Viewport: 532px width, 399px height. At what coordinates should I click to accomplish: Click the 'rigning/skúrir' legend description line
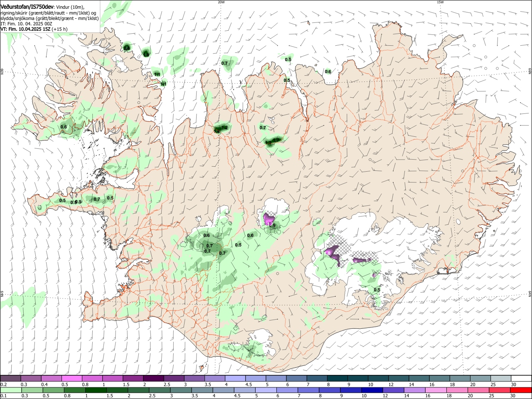pos(48,13)
